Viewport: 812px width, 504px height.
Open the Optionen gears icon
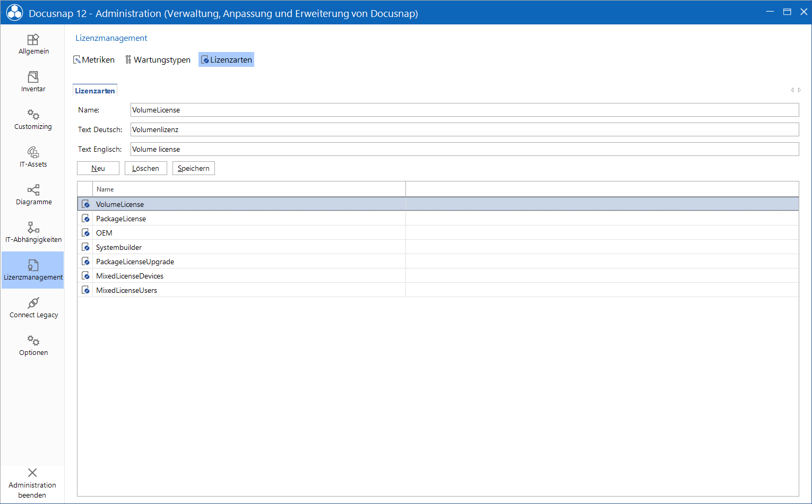[x=33, y=341]
